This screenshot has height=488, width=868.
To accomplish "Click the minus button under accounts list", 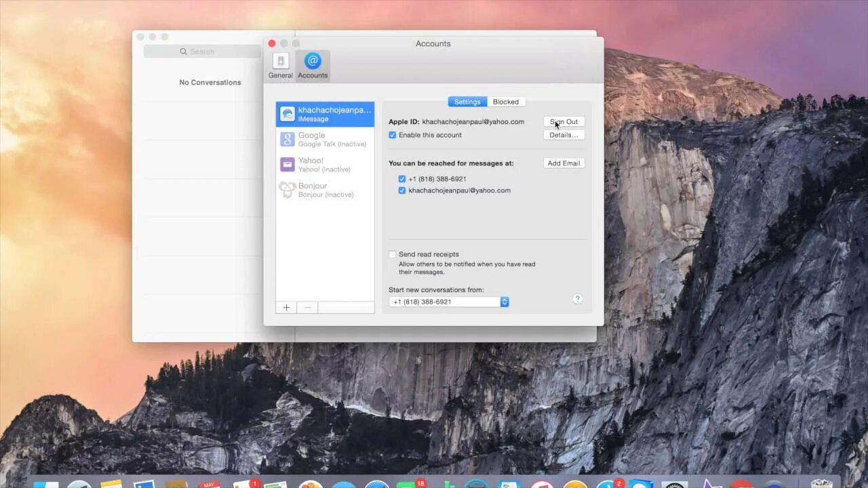I will point(307,307).
